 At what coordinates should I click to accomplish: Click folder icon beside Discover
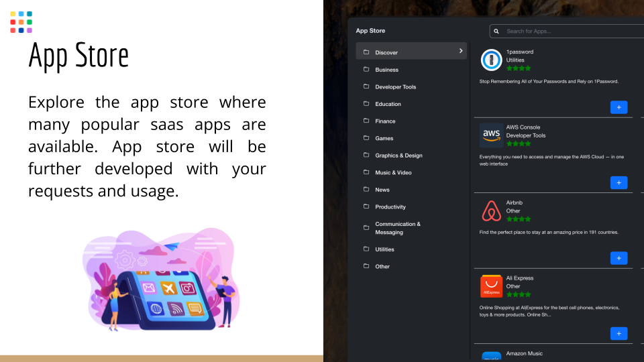point(366,52)
